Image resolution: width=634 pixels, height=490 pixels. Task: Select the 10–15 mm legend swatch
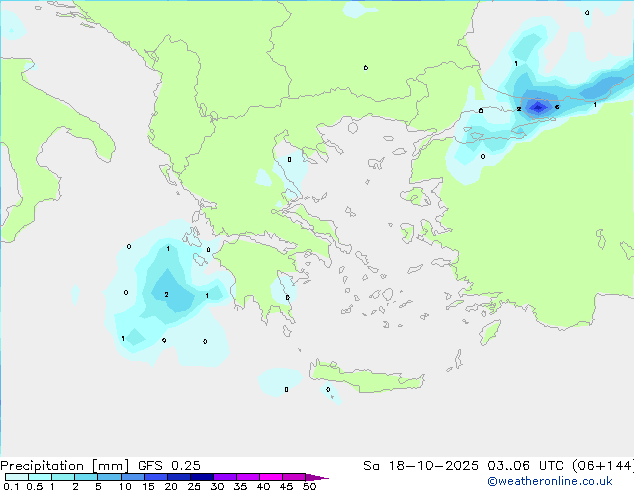[132, 477]
